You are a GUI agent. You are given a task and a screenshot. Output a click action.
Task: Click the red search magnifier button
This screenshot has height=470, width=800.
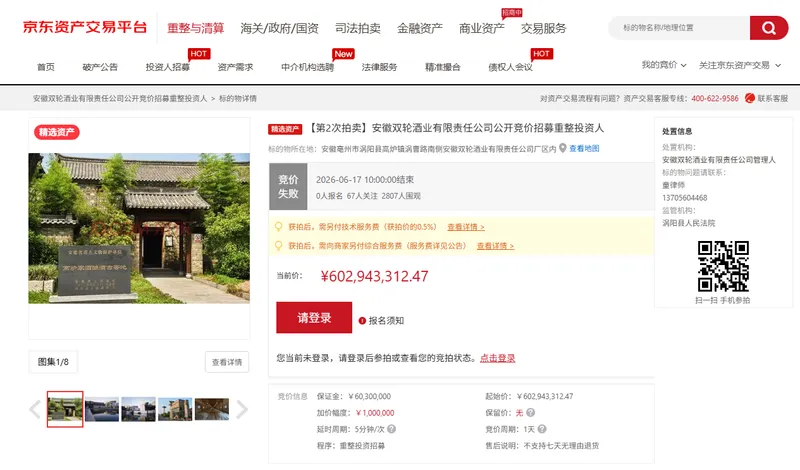point(768,28)
